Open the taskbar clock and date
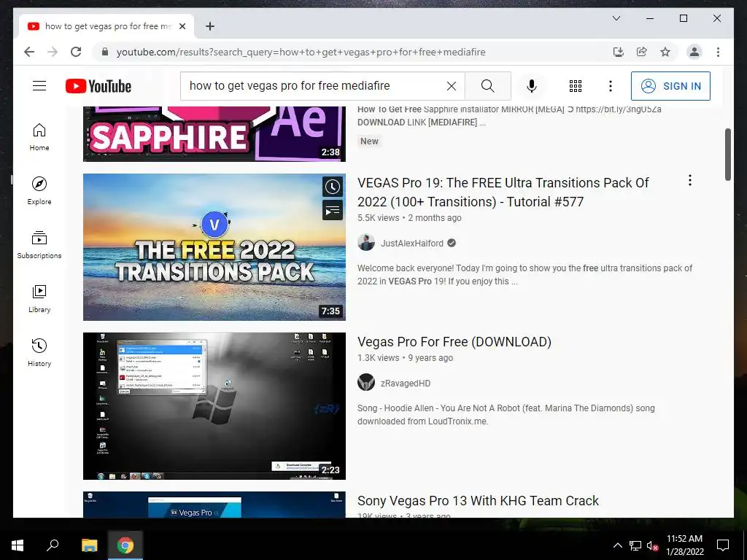Viewport: 747px width, 560px height. [684, 545]
